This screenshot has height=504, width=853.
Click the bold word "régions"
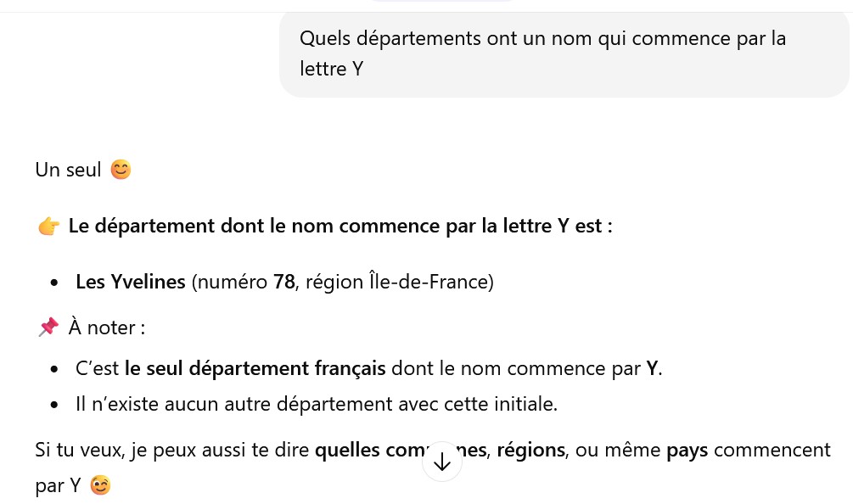tap(530, 450)
